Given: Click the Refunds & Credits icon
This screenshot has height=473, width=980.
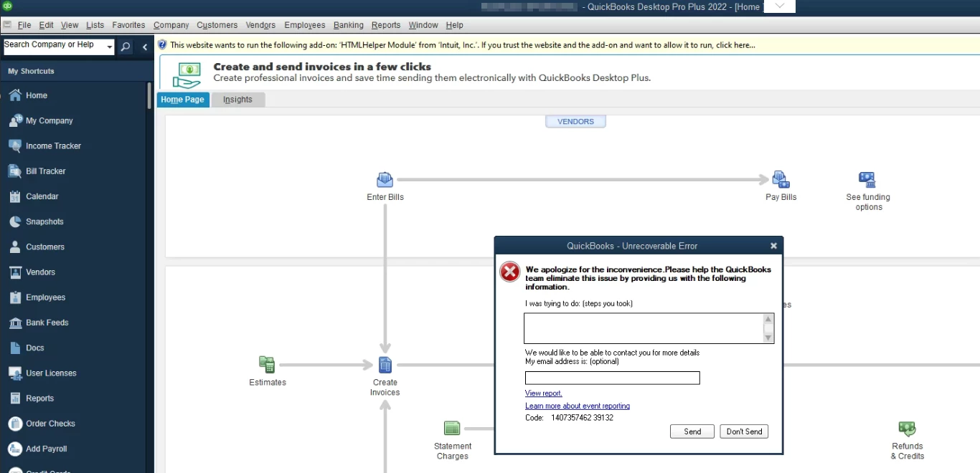Looking at the screenshot, I should (908, 429).
